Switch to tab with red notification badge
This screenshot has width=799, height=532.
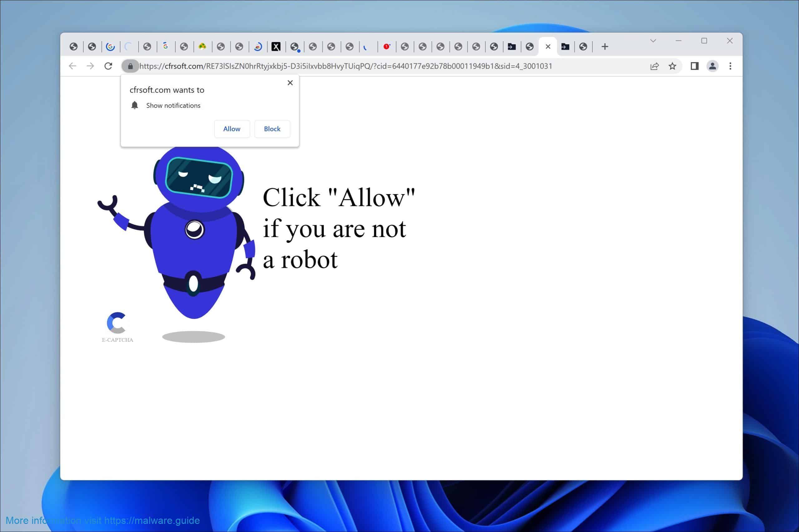[386, 47]
